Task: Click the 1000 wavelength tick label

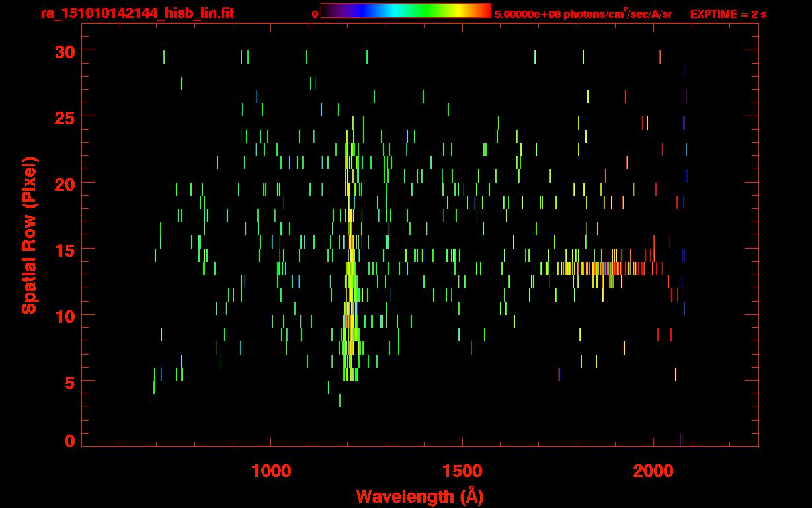Action: coord(271,471)
